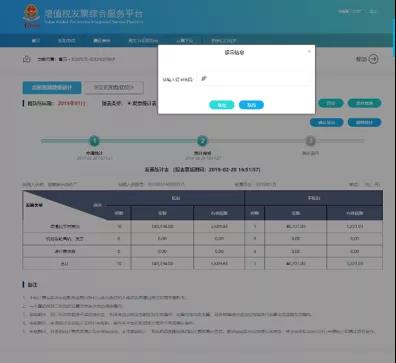Open the third item in the navigation bar
The width and height of the screenshot is (396, 363).
(x=102, y=41)
